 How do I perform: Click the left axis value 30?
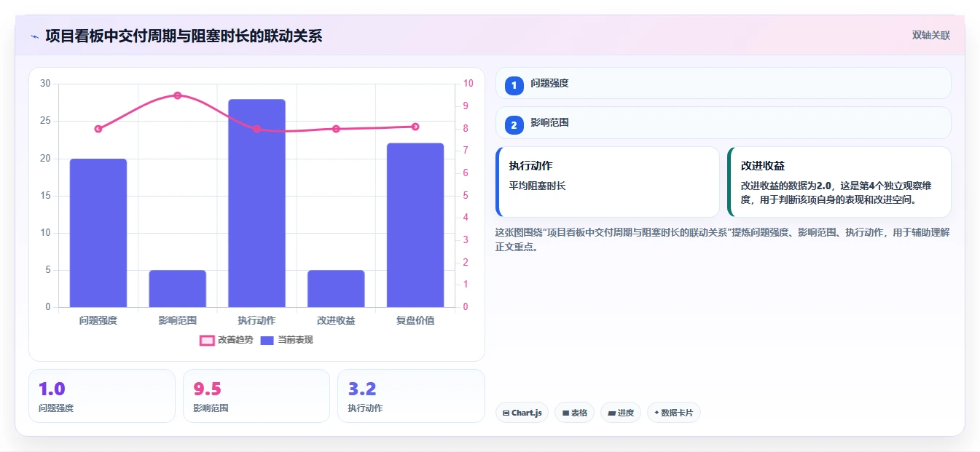coord(45,84)
